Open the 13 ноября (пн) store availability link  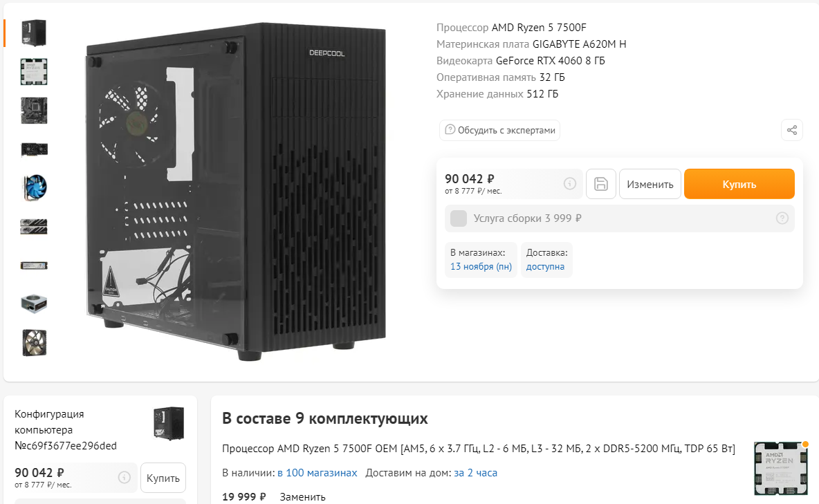[481, 266]
